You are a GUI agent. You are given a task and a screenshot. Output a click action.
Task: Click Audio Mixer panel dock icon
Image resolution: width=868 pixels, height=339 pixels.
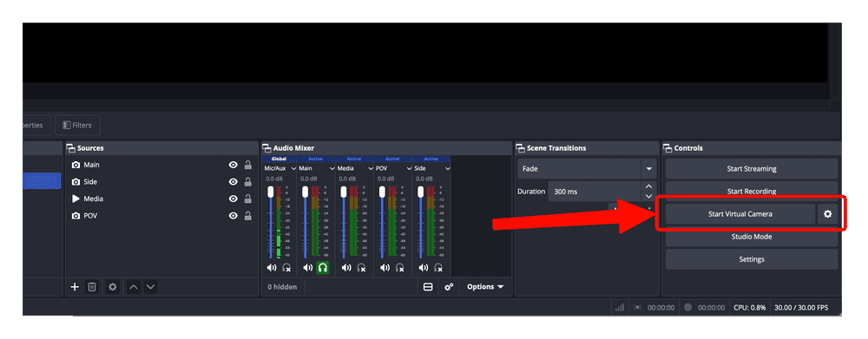(x=266, y=148)
